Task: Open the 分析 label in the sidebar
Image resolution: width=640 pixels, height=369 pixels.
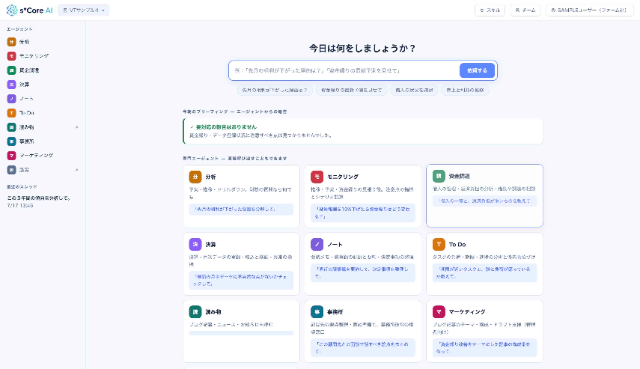Action: coord(24,42)
